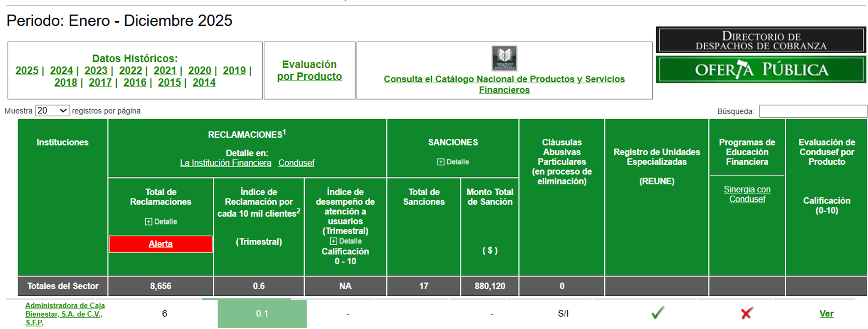The width and height of the screenshot is (868, 329).
Task: Select the S/I cell for Caja Bienestar
Action: coord(563,313)
